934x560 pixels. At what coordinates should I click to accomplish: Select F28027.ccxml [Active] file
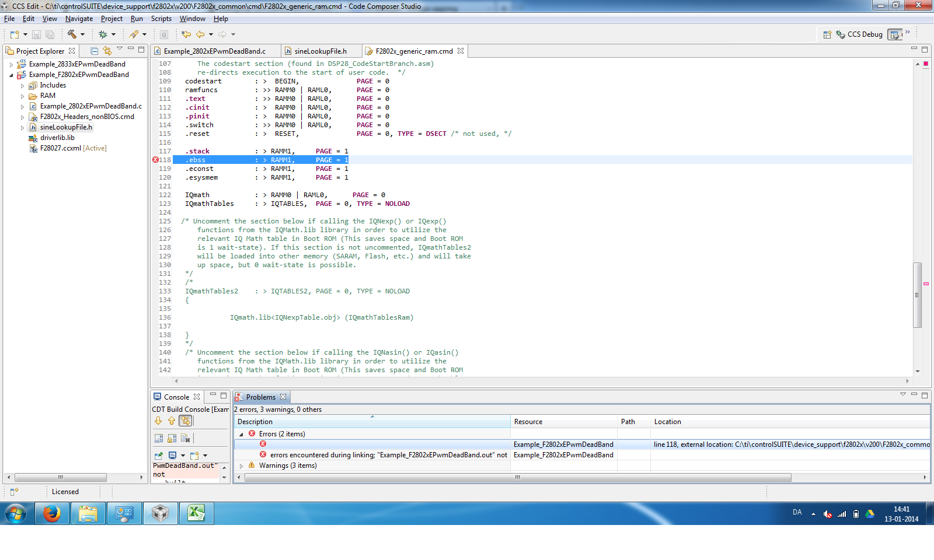point(73,149)
